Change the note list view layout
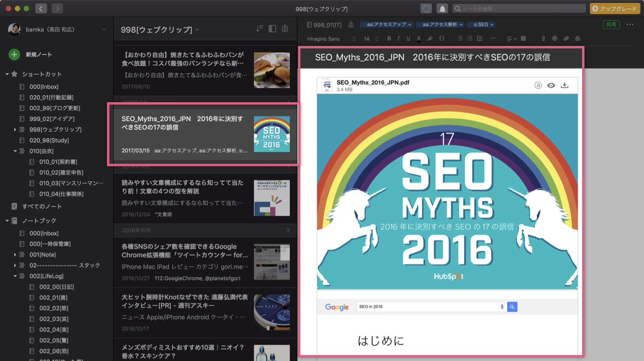The width and height of the screenshot is (644, 361). (x=272, y=29)
